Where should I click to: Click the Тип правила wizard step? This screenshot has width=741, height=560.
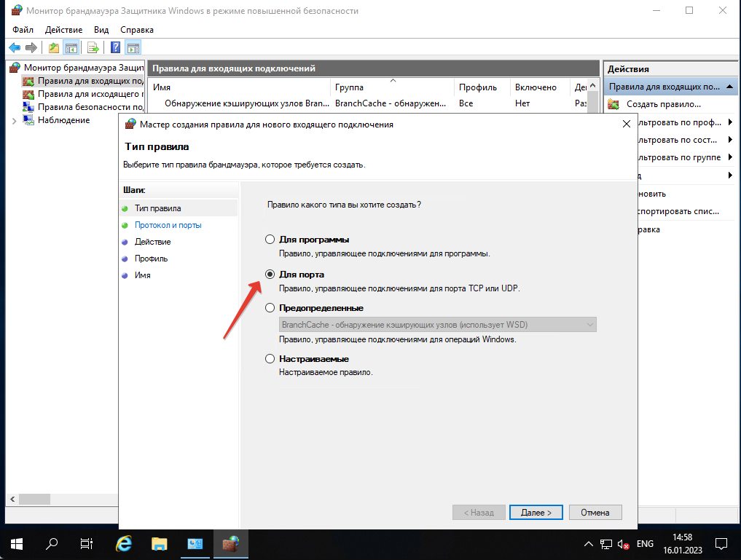coord(158,208)
